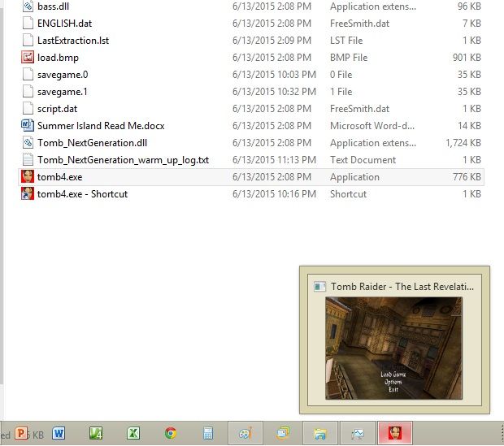Select the Tomb_NextGeneration.dll file icon
Viewport: 504px width, 446px height.
click(x=28, y=143)
